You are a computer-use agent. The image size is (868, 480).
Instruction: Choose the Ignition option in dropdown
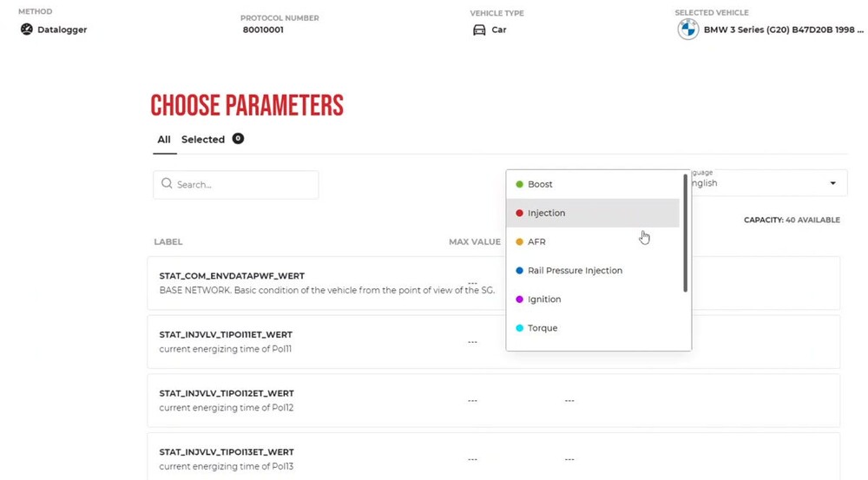tap(544, 299)
